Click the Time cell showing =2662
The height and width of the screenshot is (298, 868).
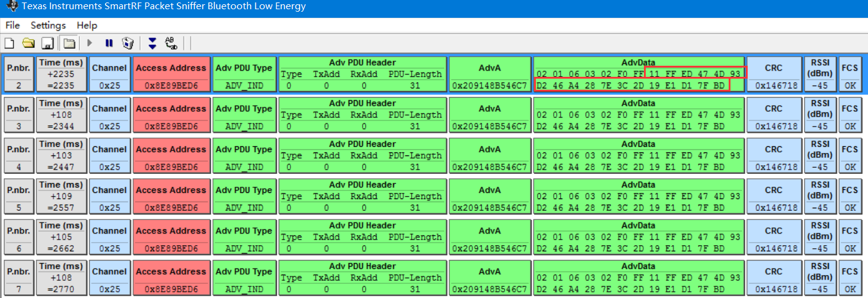(x=61, y=237)
